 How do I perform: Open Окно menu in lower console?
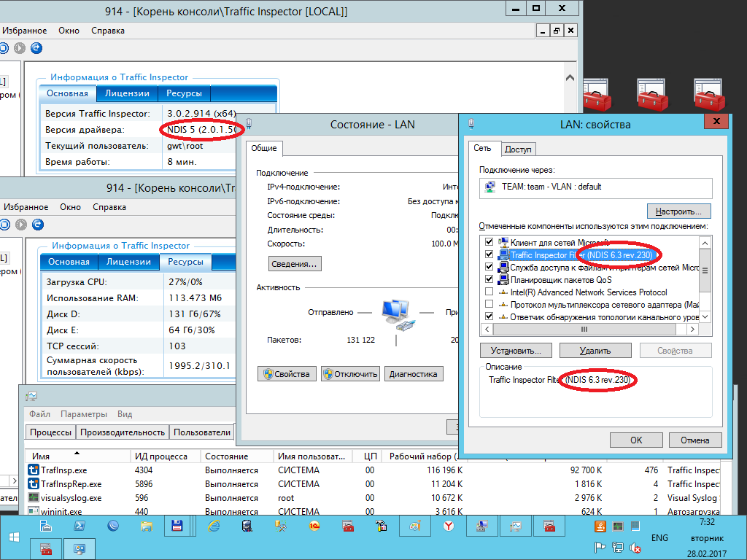click(70, 207)
